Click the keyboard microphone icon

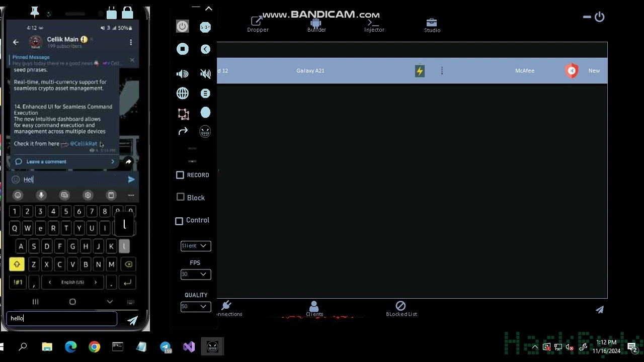pyautogui.click(x=41, y=195)
